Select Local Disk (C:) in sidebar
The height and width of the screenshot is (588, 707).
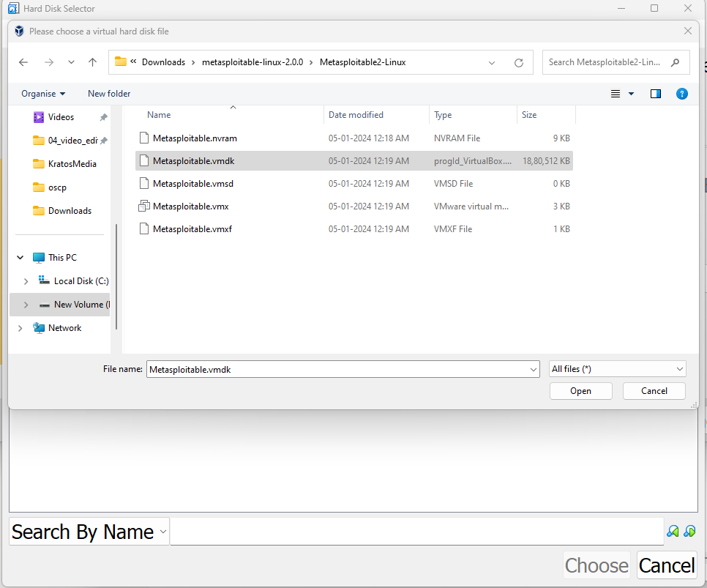point(74,281)
